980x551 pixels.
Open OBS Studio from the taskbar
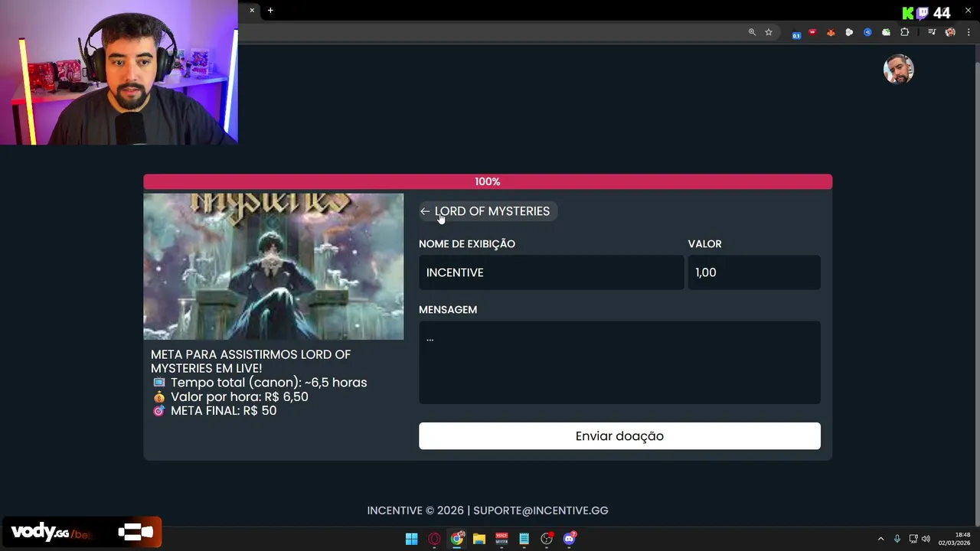point(547,539)
